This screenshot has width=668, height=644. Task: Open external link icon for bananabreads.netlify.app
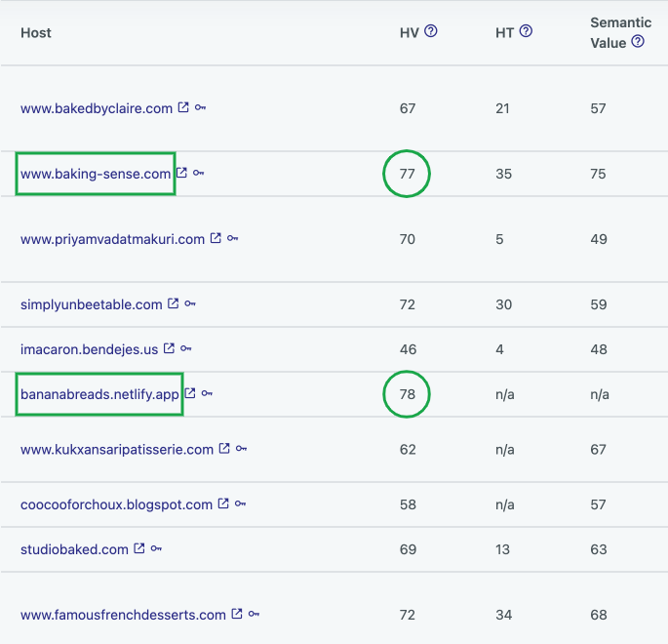pos(190,392)
